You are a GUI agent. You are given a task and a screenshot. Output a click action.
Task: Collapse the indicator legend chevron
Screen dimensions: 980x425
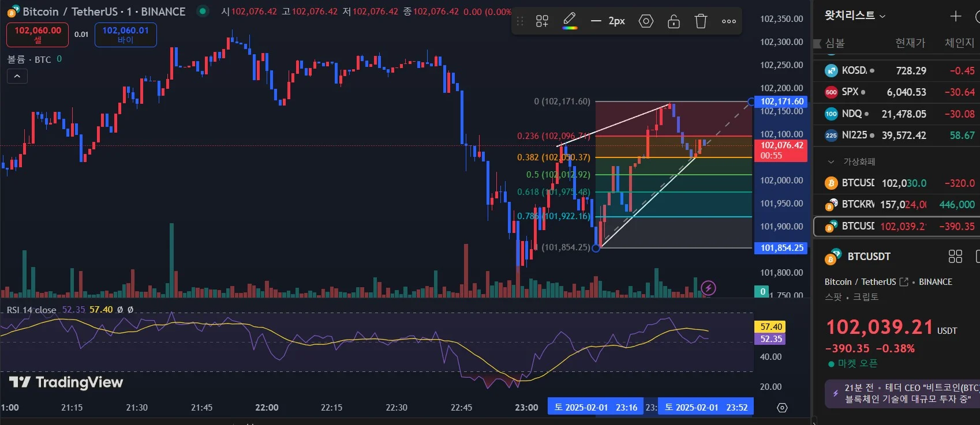click(x=17, y=76)
